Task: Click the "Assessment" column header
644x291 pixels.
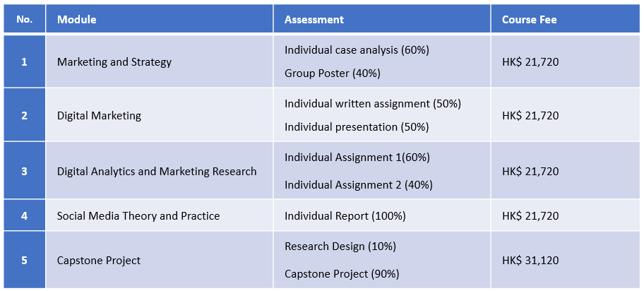Action: [x=314, y=20]
